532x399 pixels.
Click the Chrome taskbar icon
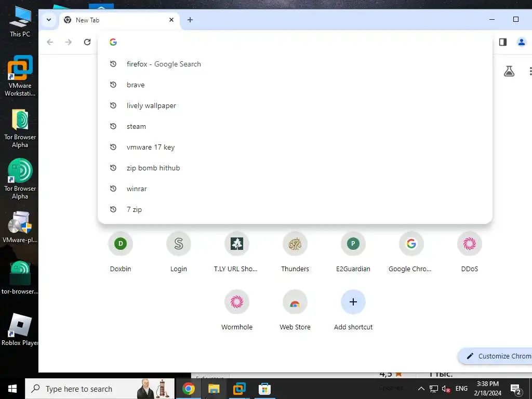click(x=188, y=389)
